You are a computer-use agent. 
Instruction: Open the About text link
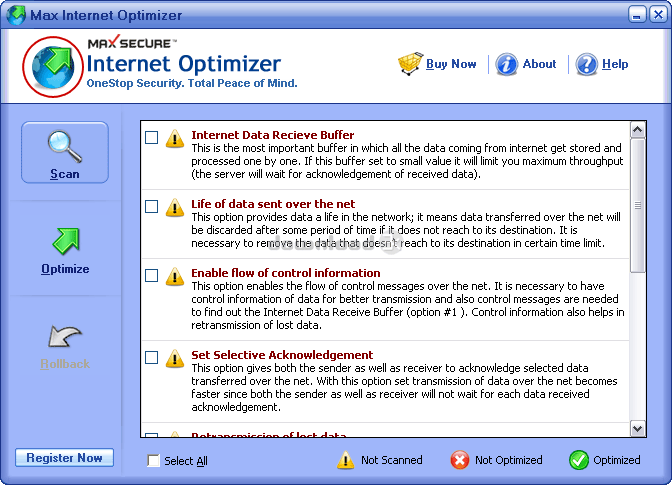point(539,64)
